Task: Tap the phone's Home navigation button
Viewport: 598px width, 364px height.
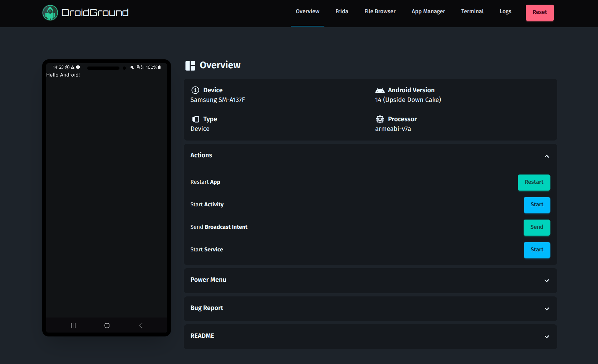Action: (x=107, y=325)
